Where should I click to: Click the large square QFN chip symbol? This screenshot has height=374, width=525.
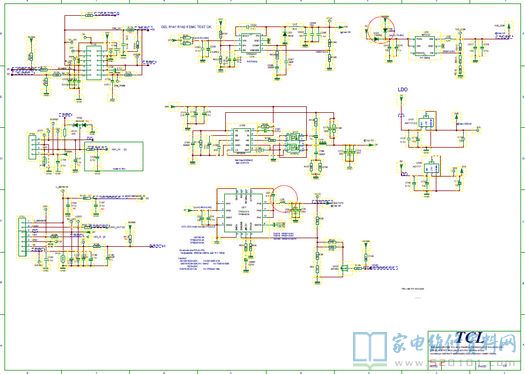[243, 213]
